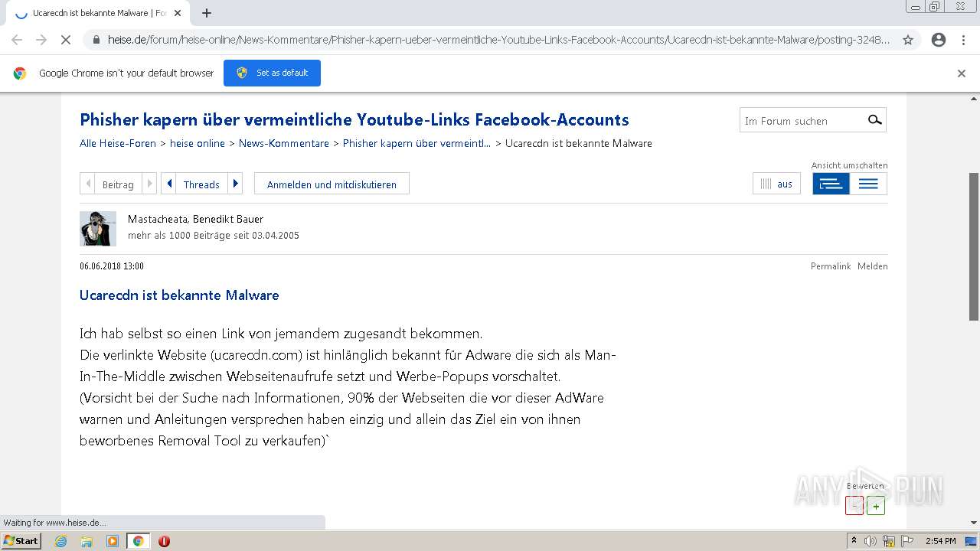This screenshot has height=551, width=980.
Task: Open network status tray icon
Action: coord(889,541)
